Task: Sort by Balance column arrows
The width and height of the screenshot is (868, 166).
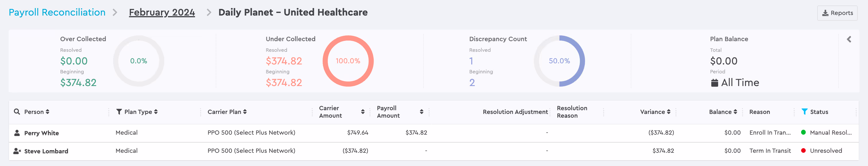Action: (735, 112)
